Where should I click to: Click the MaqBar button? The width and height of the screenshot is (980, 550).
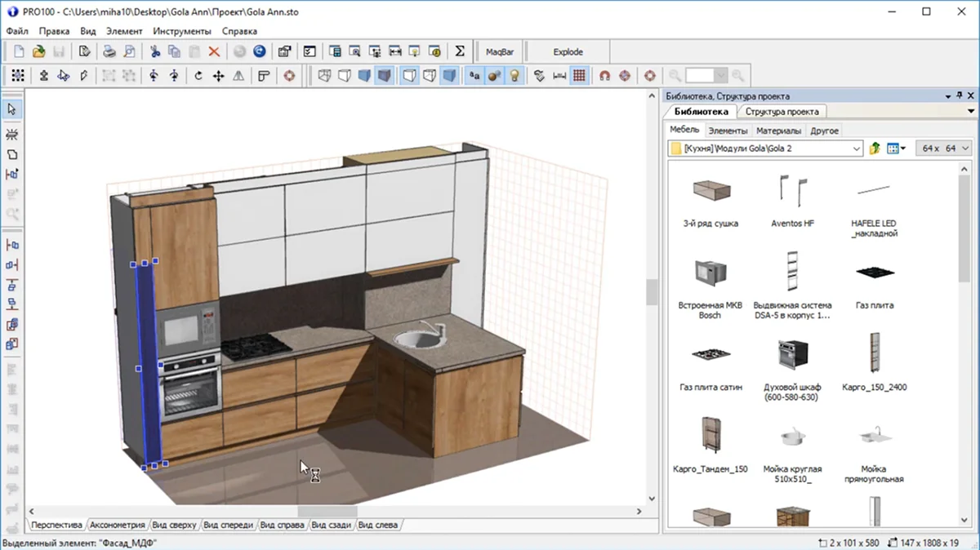pyautogui.click(x=499, y=51)
